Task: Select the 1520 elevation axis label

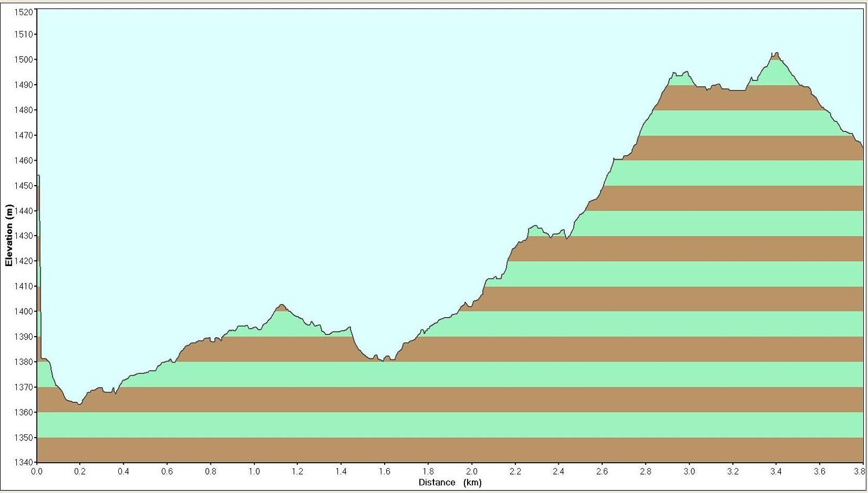Action: click(23, 12)
